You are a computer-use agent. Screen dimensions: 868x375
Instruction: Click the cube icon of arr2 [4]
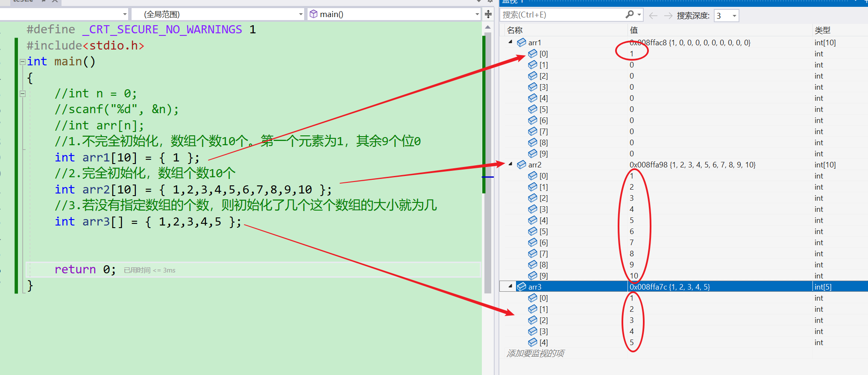(533, 220)
